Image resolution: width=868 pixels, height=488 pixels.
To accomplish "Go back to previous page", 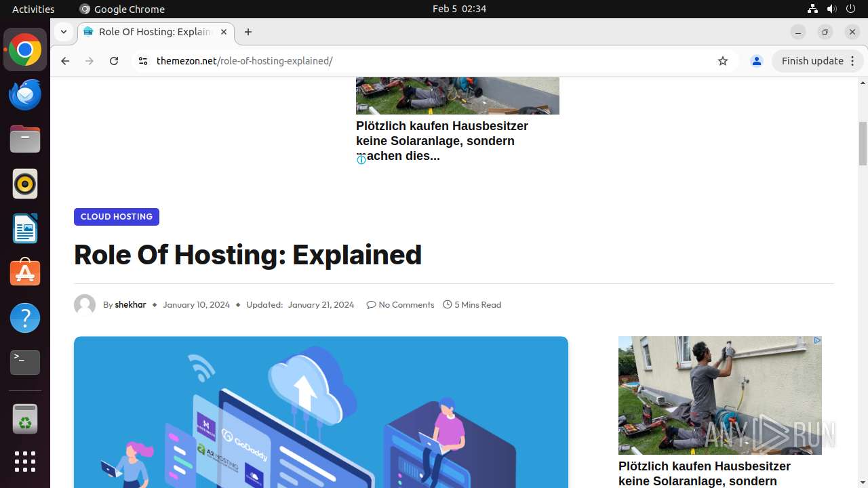I will (x=65, y=61).
